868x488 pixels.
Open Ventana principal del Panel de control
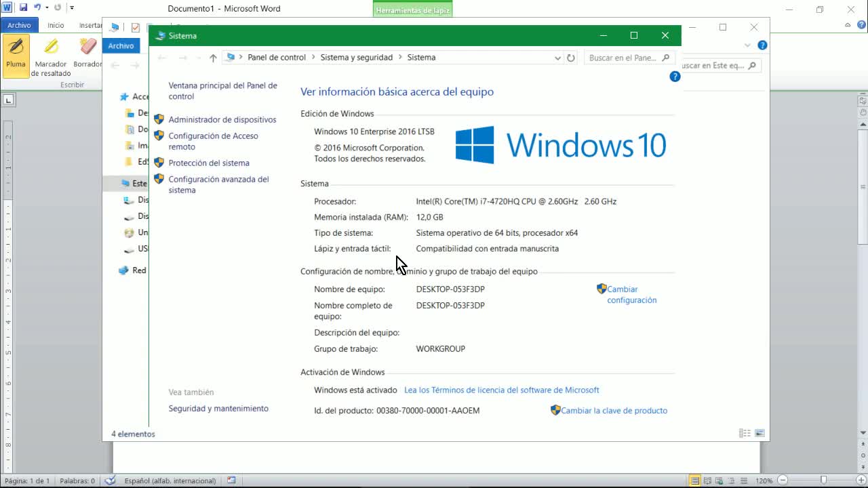click(x=223, y=91)
